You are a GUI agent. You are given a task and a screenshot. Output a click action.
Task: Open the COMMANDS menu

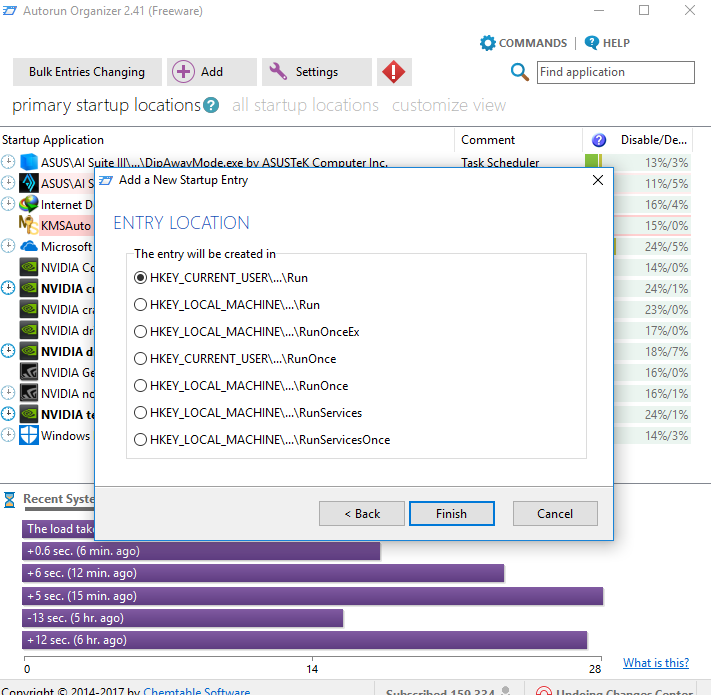(524, 43)
